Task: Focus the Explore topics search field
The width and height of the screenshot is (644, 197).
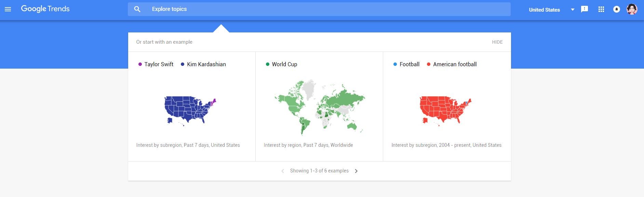Action: click(x=319, y=9)
